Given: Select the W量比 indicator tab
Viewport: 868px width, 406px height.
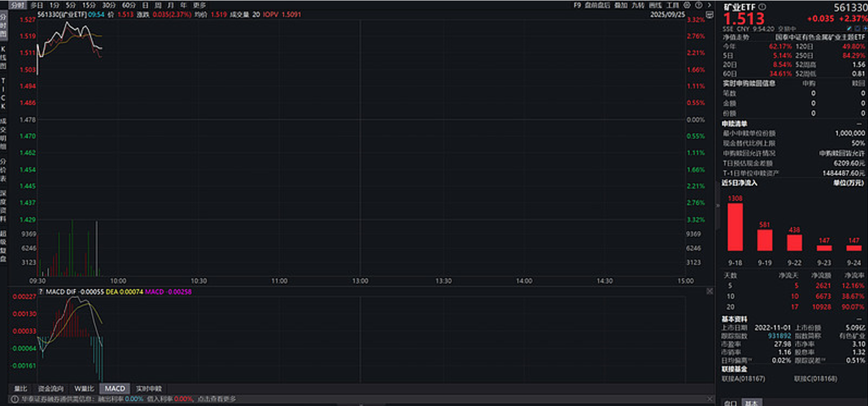Looking at the screenshot, I should pyautogui.click(x=84, y=388).
